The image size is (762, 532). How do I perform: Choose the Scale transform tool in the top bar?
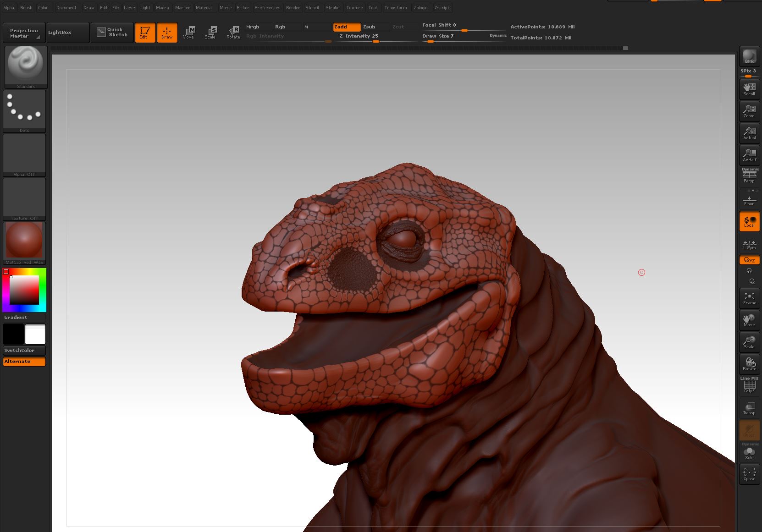(x=210, y=33)
